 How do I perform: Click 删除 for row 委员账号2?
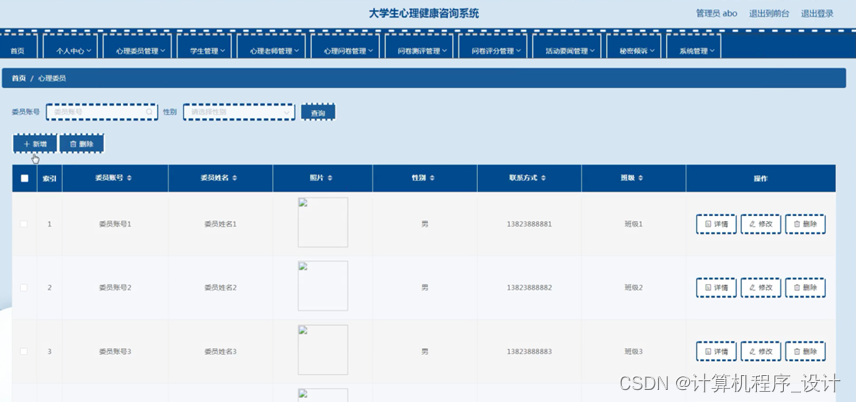click(x=805, y=287)
